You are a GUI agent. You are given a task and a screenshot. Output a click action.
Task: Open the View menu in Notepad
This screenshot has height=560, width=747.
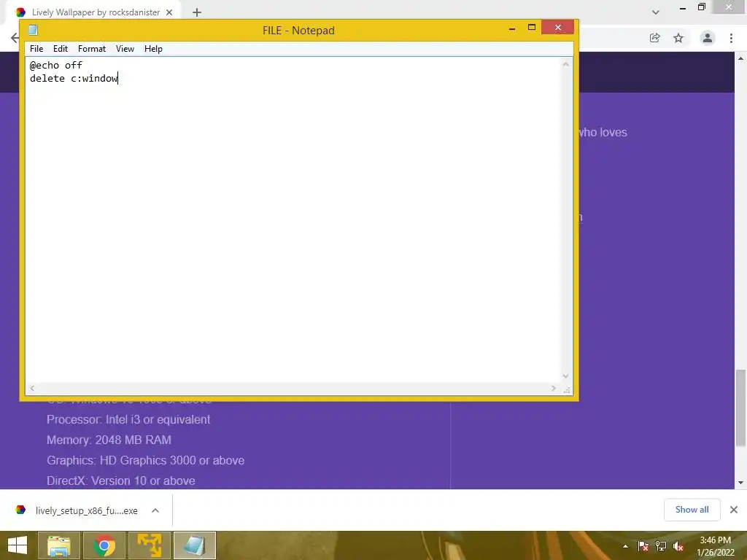125,49
